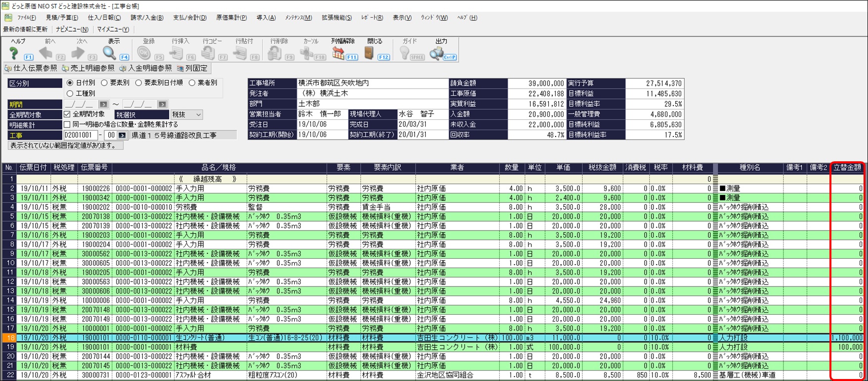Viewport: 868px width, 381px height.
Task: Click the 行挿入 icon (F6)
Action: click(x=176, y=53)
